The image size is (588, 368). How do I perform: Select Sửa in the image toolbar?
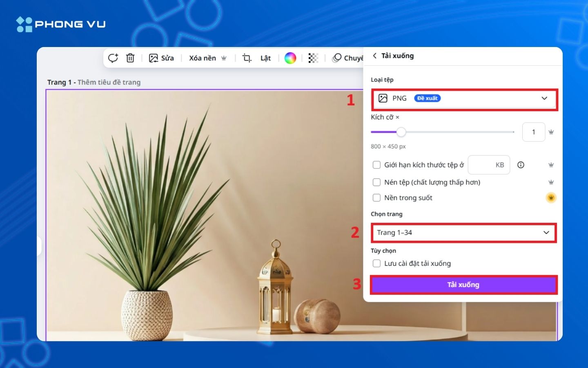pyautogui.click(x=161, y=58)
